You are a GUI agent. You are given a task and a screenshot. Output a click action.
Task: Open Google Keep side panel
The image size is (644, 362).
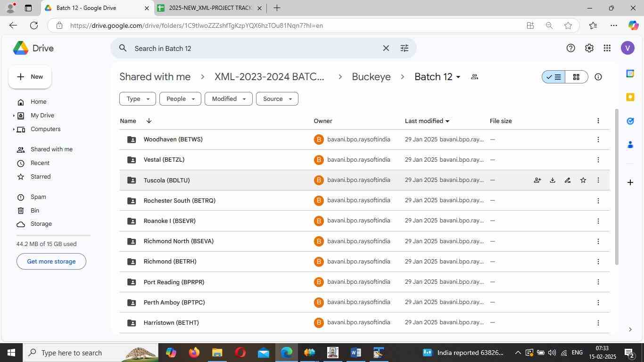pos(630,97)
